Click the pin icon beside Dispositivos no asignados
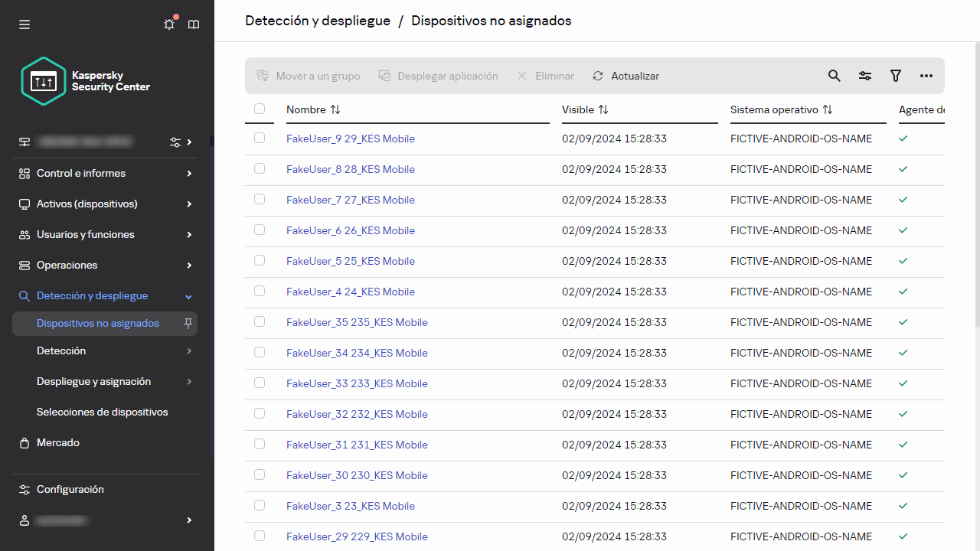Image resolution: width=980 pixels, height=551 pixels. [188, 324]
